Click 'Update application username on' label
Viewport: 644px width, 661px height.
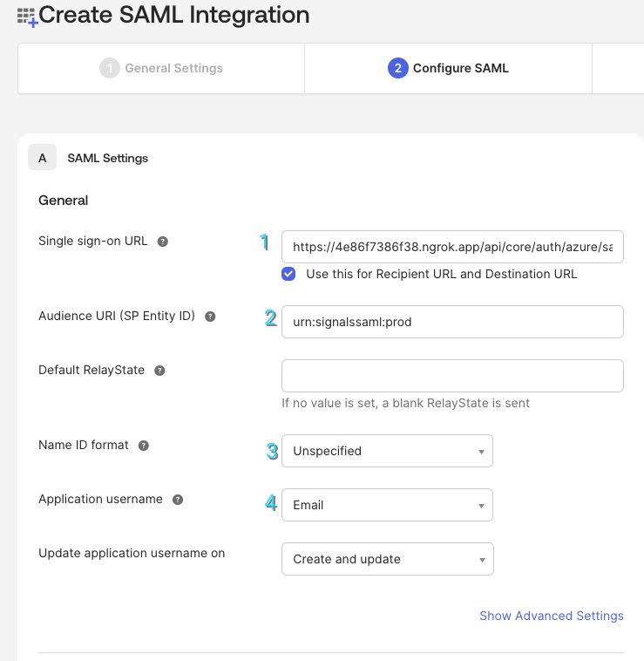[132, 553]
